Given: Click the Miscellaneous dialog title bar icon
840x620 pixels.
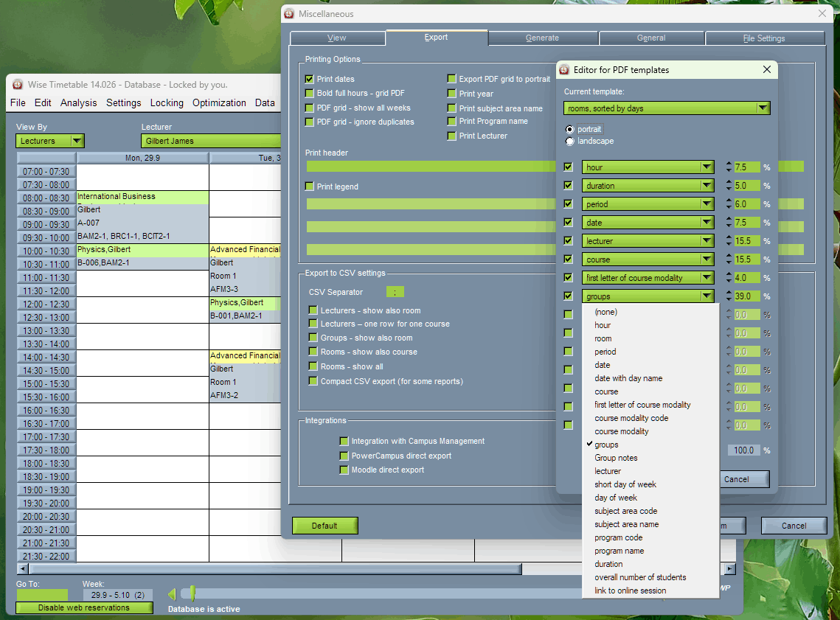Looking at the screenshot, I should pos(288,13).
